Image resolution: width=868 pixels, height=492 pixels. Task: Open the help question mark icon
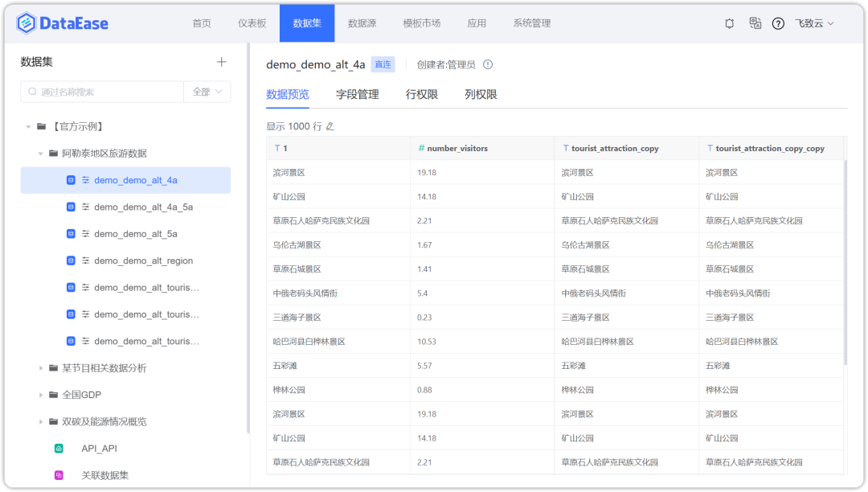point(778,23)
